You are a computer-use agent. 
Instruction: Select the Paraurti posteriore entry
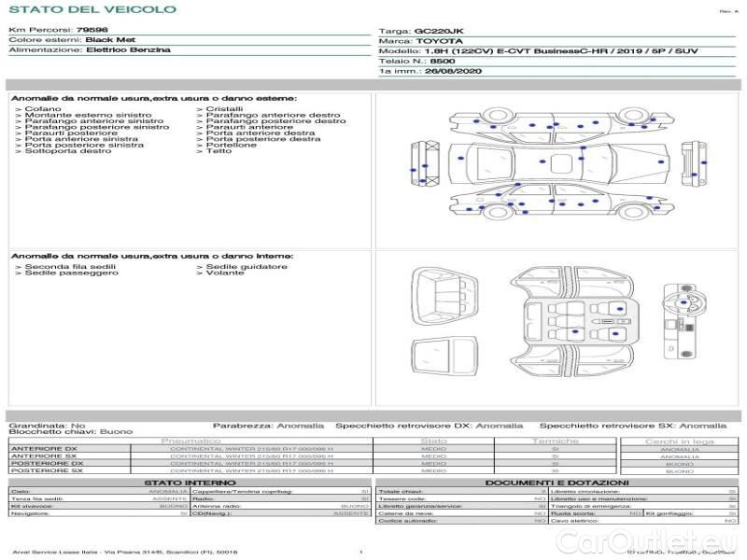(x=71, y=133)
